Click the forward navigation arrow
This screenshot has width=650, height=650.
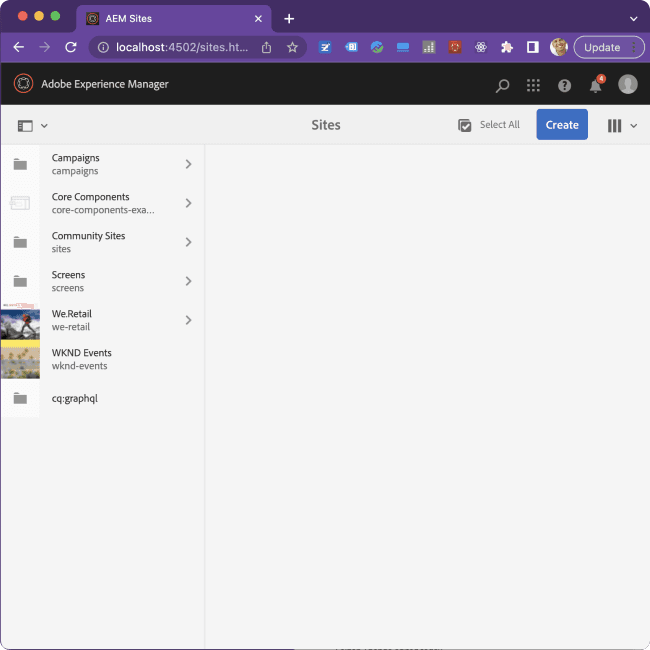(44, 47)
